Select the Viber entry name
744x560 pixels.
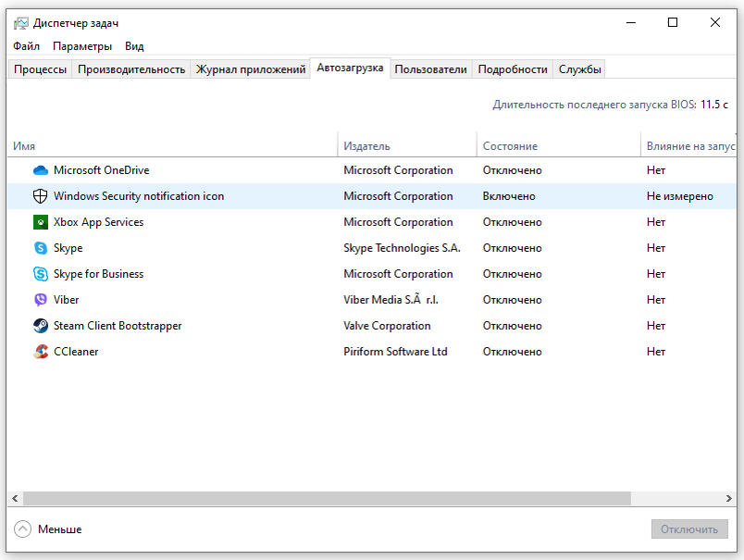(66, 300)
